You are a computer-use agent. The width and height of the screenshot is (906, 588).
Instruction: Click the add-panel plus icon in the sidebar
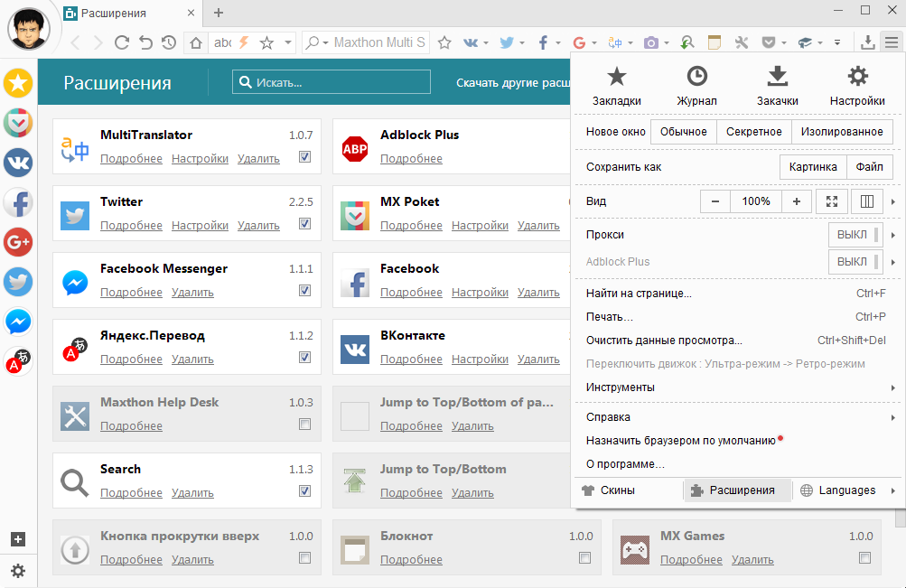coord(18,539)
